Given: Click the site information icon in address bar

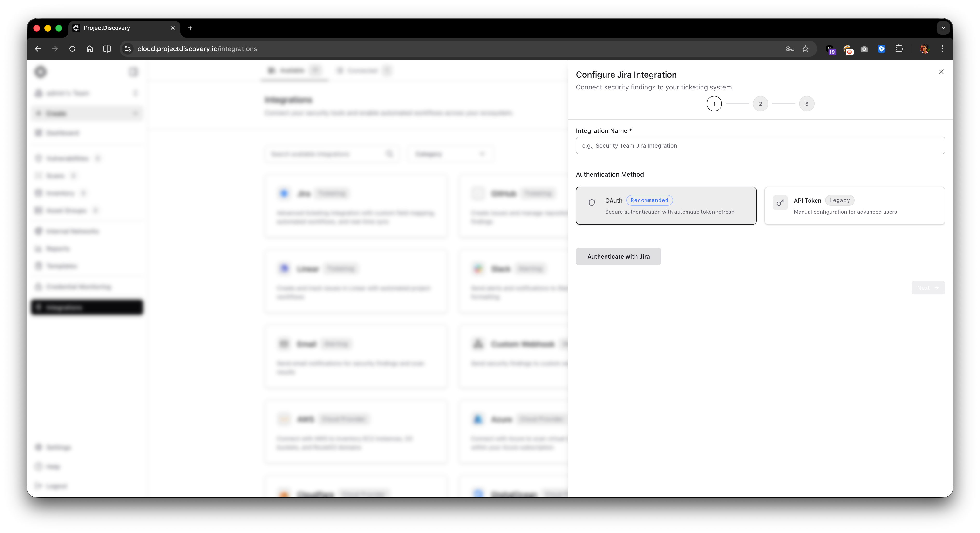Looking at the screenshot, I should coord(128,49).
